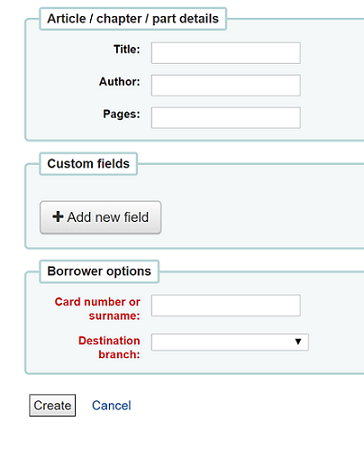This screenshot has height=449, width=364.
Task: Click the Article / chapter / part details legend
Action: pyautogui.click(x=133, y=19)
